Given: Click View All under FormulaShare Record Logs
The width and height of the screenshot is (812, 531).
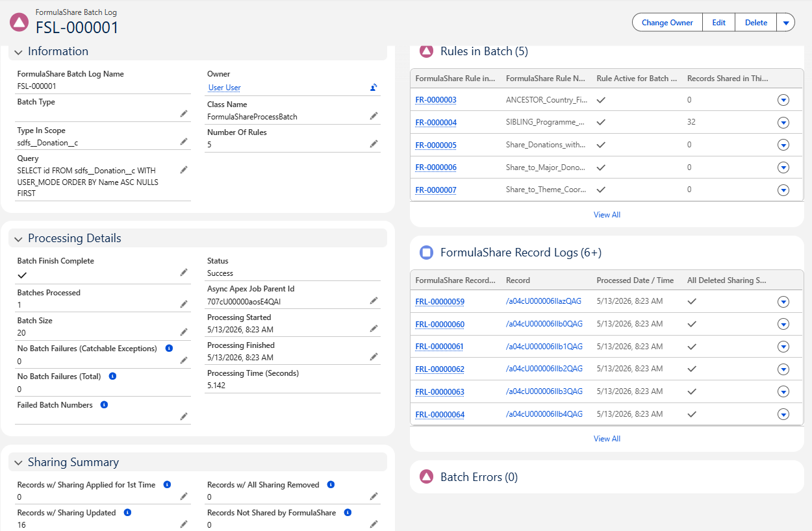Looking at the screenshot, I should coord(607,439).
